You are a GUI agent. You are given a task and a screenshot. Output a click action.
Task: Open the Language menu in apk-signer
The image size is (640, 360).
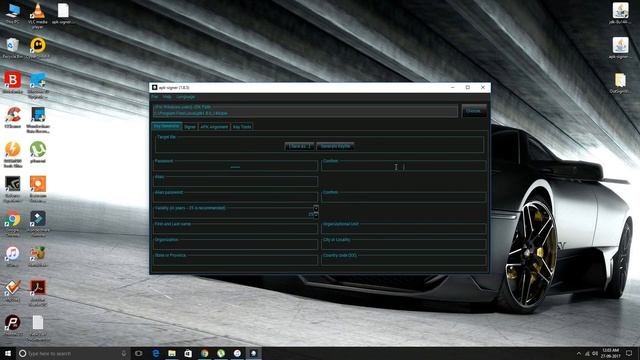(185, 97)
